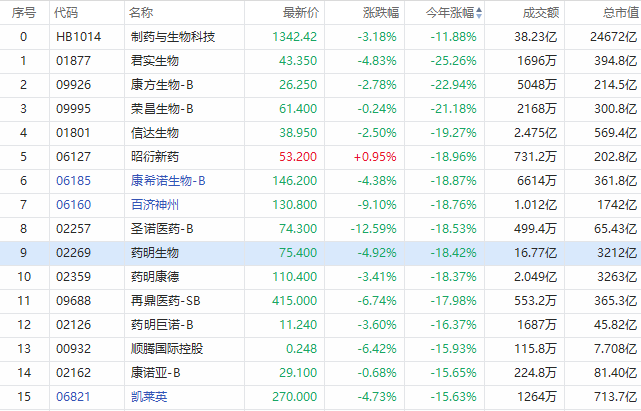Viewport: 641px width, 411px height.
Task: Click the 38.23亿 turnover value
Action: [536, 37]
